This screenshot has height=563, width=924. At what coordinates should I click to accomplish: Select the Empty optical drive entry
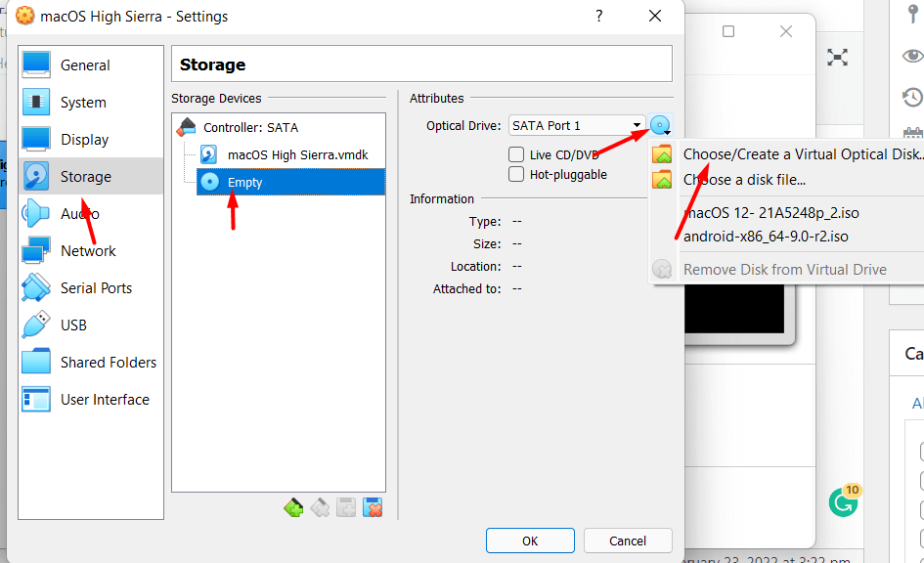(x=245, y=182)
